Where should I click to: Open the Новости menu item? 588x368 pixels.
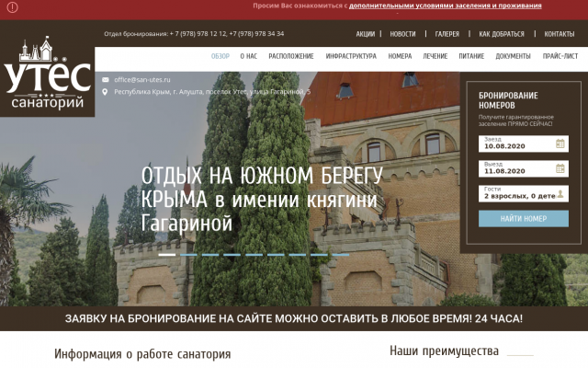(x=402, y=34)
